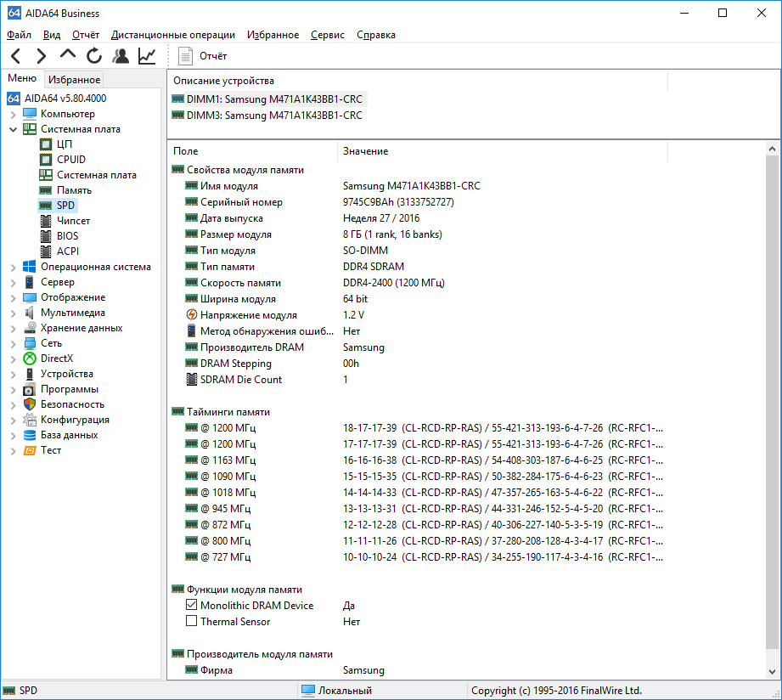Select the AIDA64 v5.80.4000 root icon in tree
Image resolution: width=782 pixels, height=700 pixels.
(x=14, y=99)
